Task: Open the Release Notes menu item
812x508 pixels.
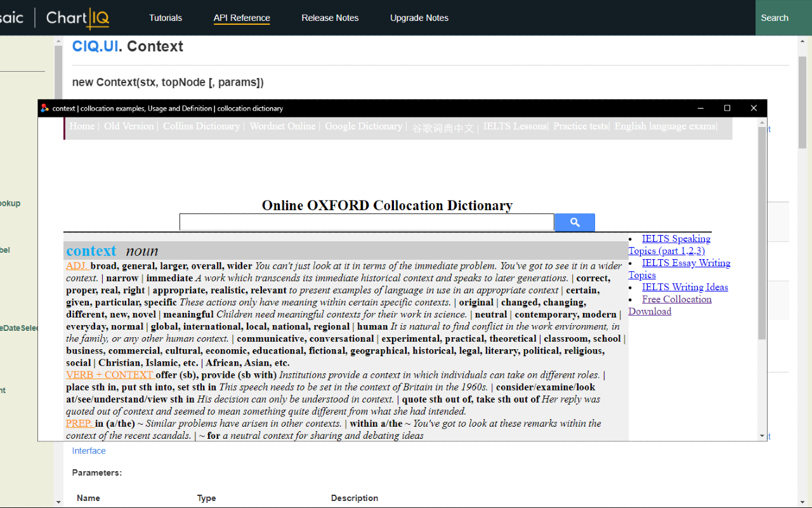Action: point(330,18)
